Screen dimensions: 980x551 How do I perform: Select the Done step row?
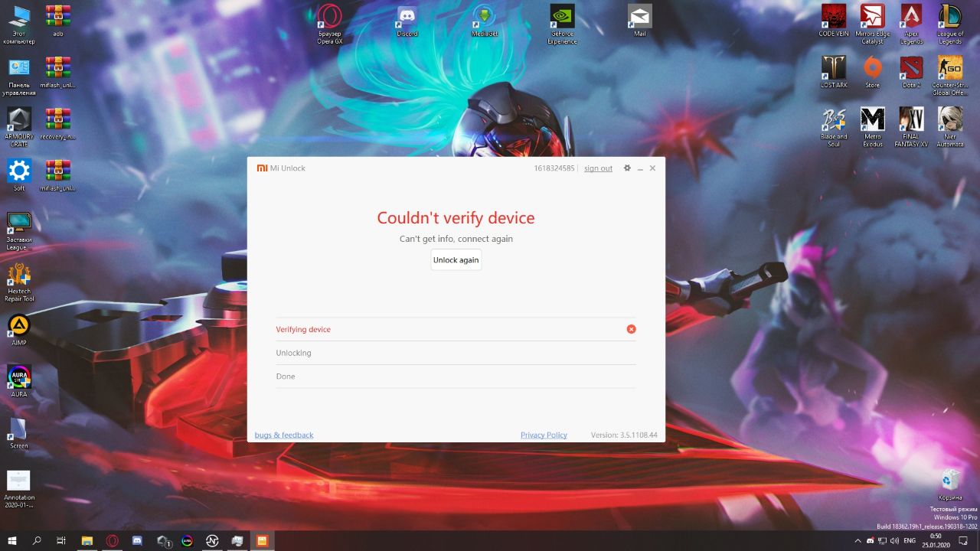(x=456, y=377)
